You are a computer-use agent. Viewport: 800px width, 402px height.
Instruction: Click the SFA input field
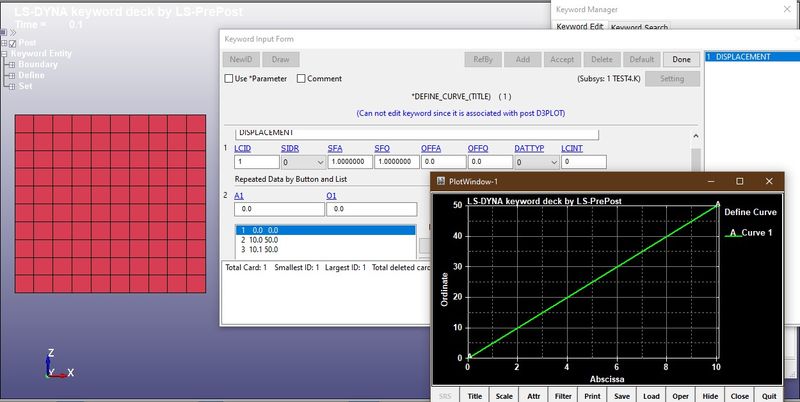(350, 162)
